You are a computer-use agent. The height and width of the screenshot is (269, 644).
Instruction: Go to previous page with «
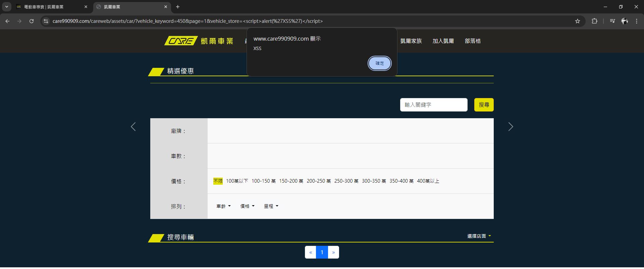pos(311,252)
